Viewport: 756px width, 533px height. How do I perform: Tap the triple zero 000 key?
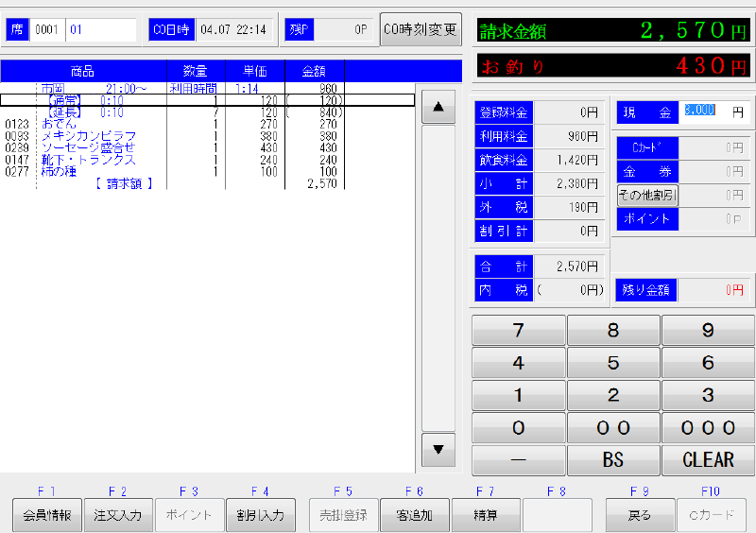[x=708, y=427]
